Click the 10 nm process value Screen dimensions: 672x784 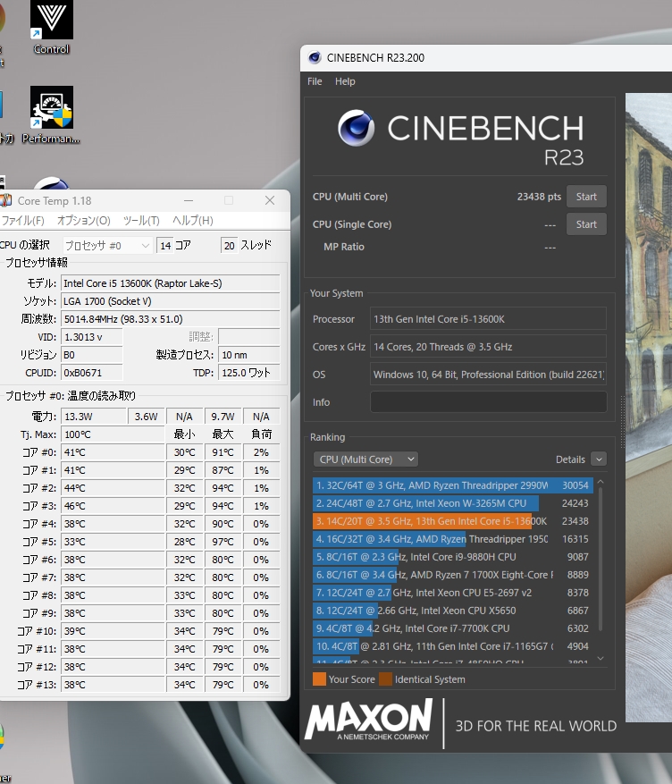click(248, 355)
